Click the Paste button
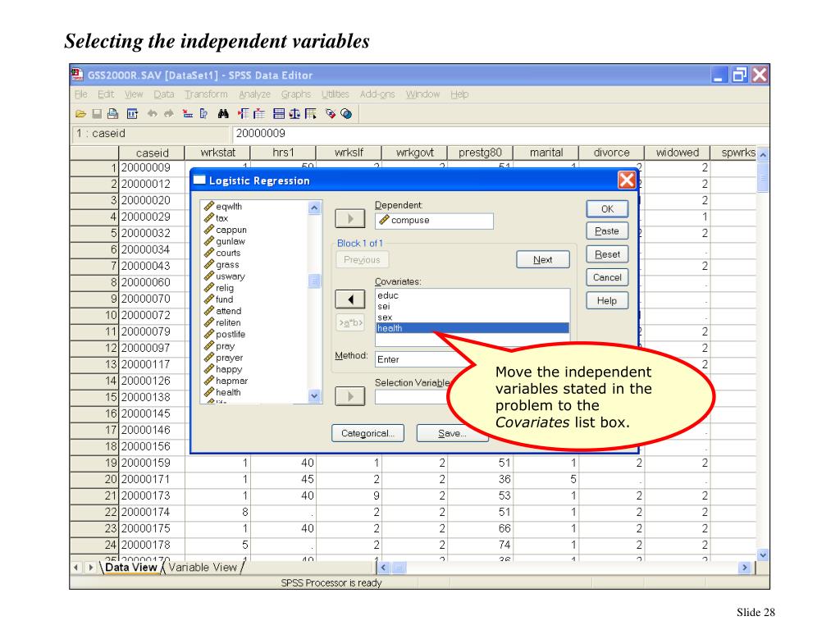This screenshot has width=840, height=630. click(607, 231)
